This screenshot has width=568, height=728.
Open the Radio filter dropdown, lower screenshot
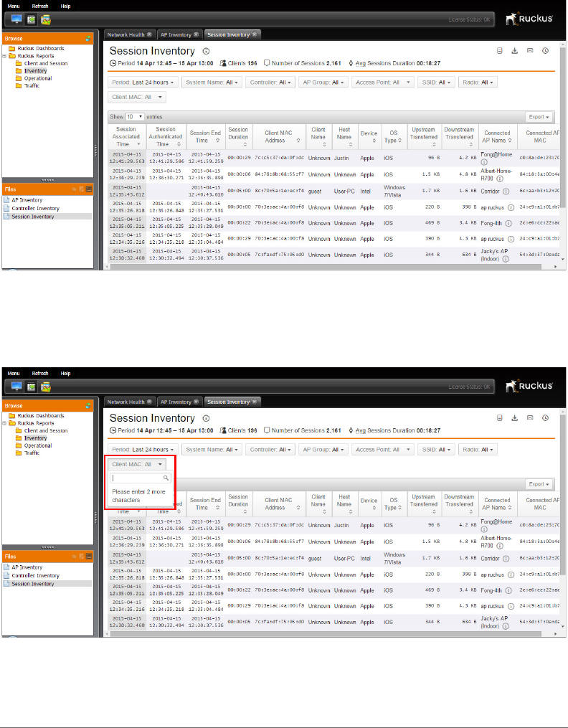tap(478, 450)
